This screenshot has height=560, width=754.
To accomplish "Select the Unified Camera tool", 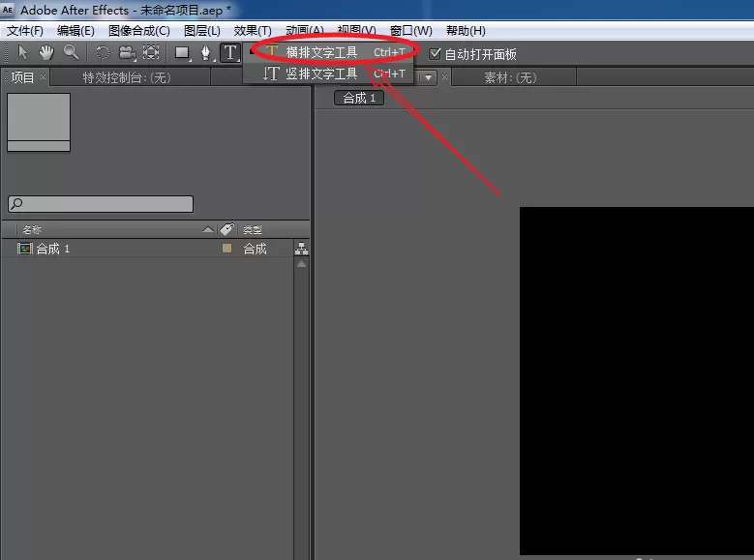I will pyautogui.click(x=127, y=53).
